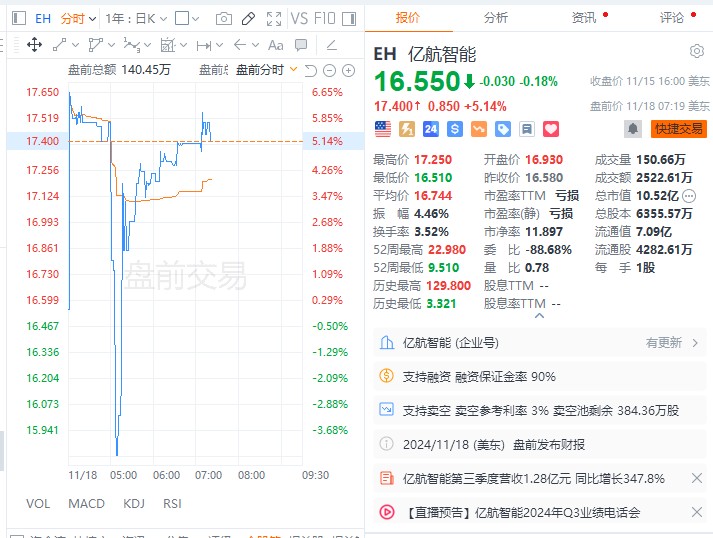Open the VS comparison option

299,19
